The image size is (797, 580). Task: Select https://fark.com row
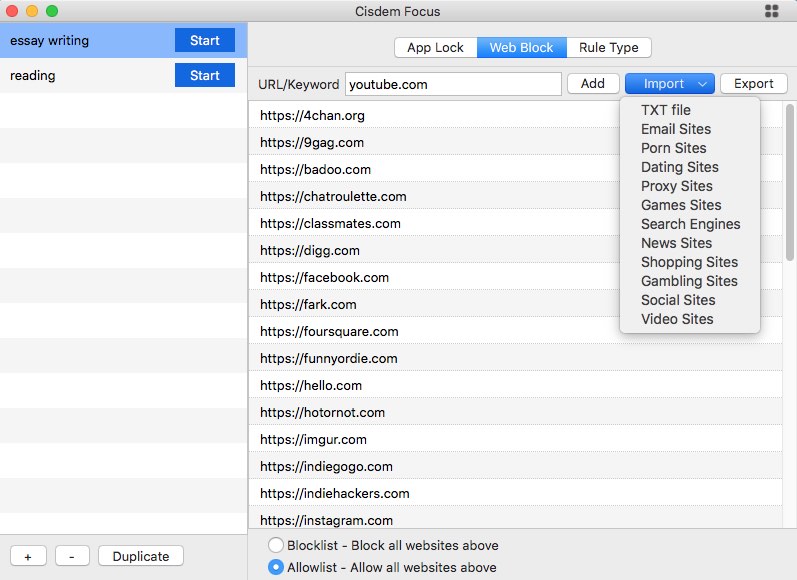[515, 304]
